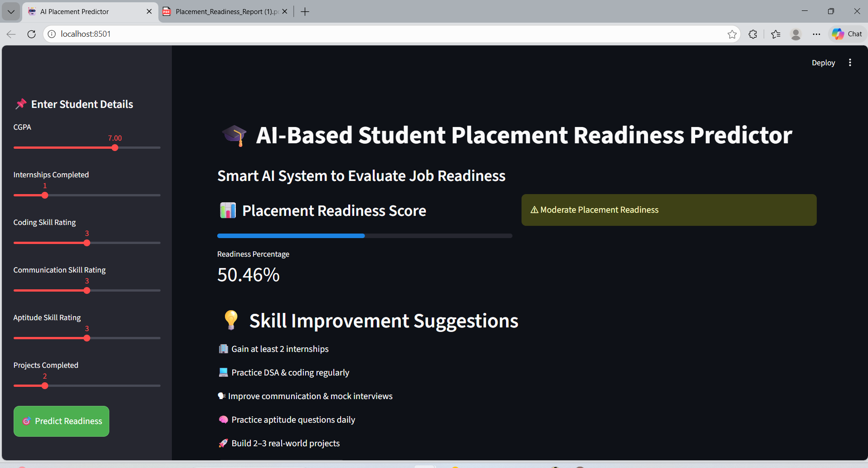Click the graduation cap icon in title
The image size is (868, 468).
(x=234, y=136)
